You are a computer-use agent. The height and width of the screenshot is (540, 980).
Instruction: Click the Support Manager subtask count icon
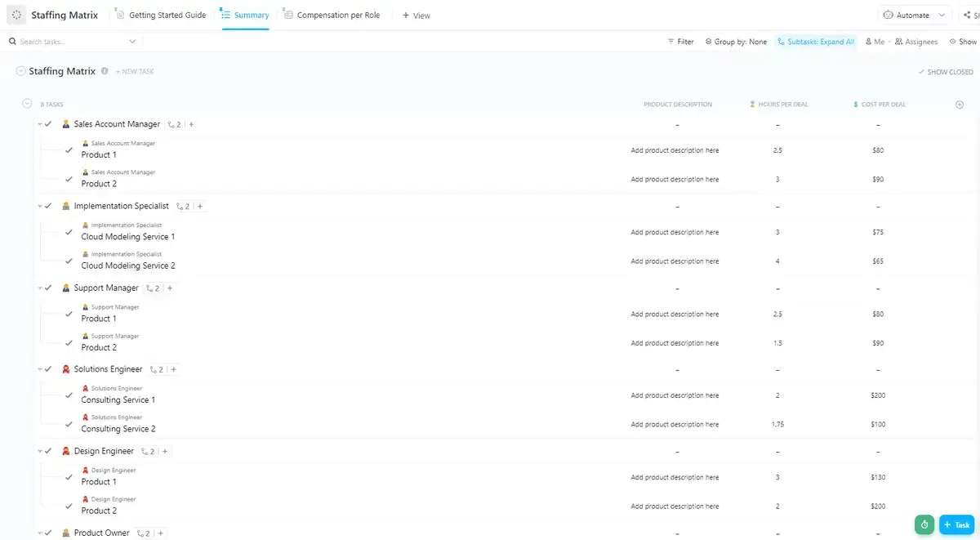(153, 288)
